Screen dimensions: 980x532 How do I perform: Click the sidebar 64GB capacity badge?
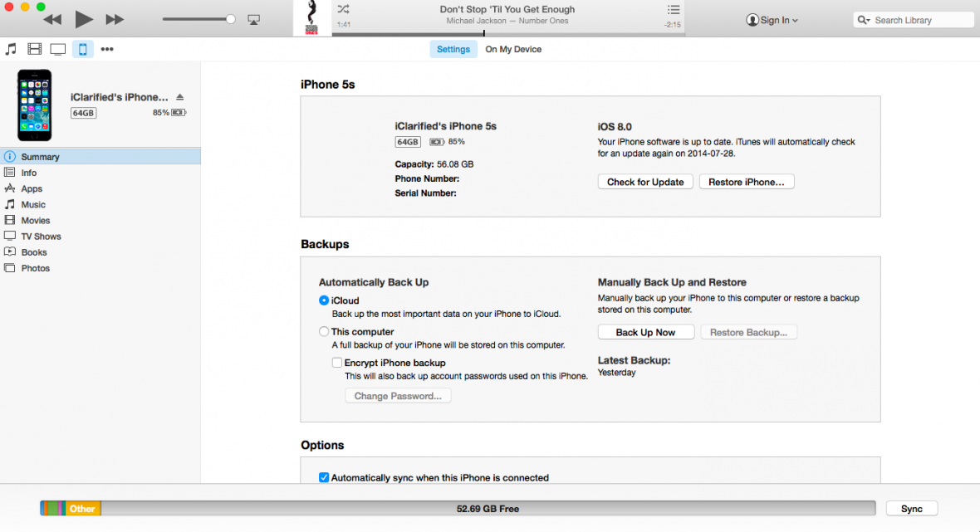click(83, 113)
